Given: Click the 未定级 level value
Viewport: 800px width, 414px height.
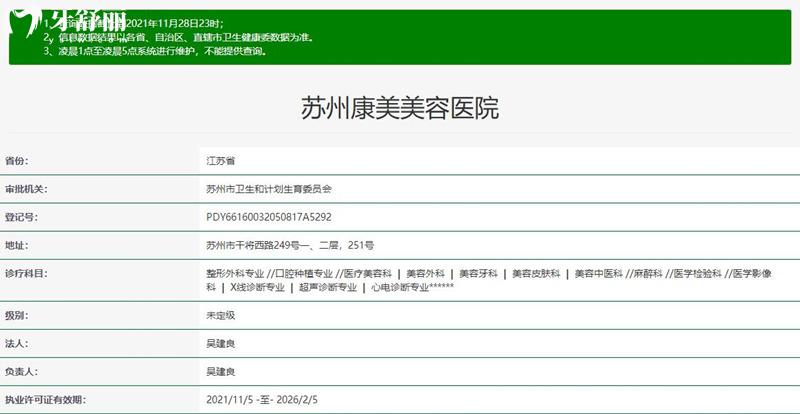Looking at the screenshot, I should click(220, 315).
